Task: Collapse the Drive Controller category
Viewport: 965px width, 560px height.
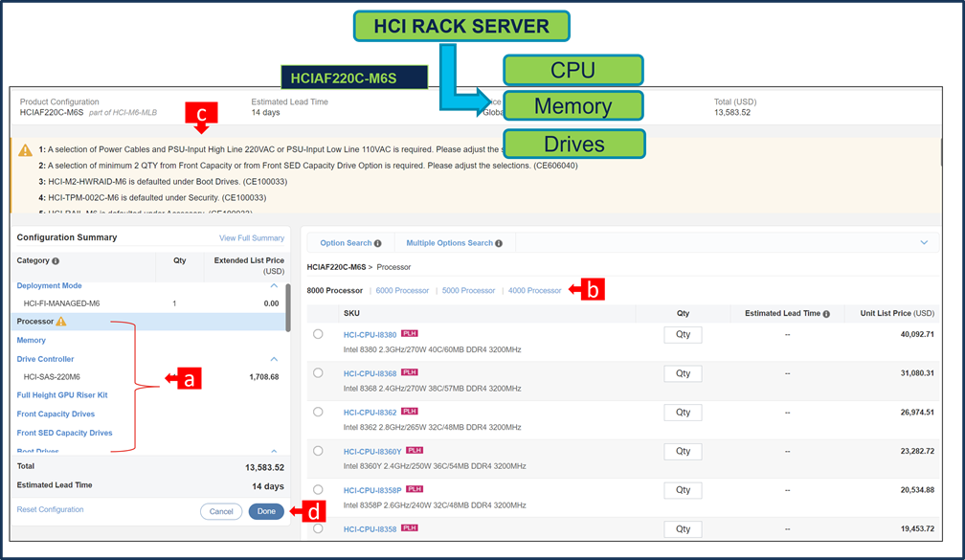Action: [x=274, y=359]
